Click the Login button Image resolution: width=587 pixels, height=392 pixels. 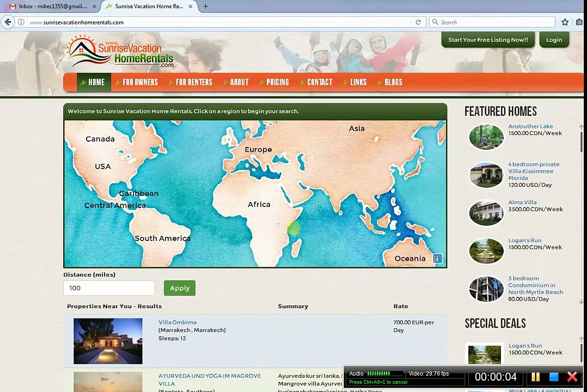[x=554, y=40]
